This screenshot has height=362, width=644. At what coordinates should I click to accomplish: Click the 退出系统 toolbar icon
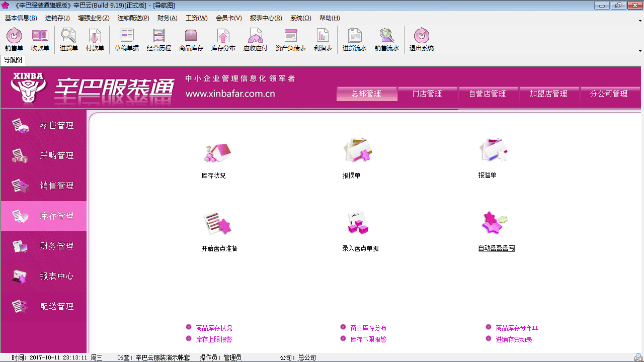[x=422, y=40]
